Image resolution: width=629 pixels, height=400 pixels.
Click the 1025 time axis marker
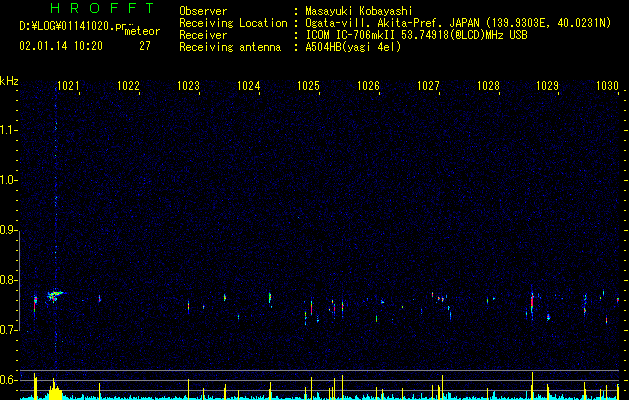point(308,86)
